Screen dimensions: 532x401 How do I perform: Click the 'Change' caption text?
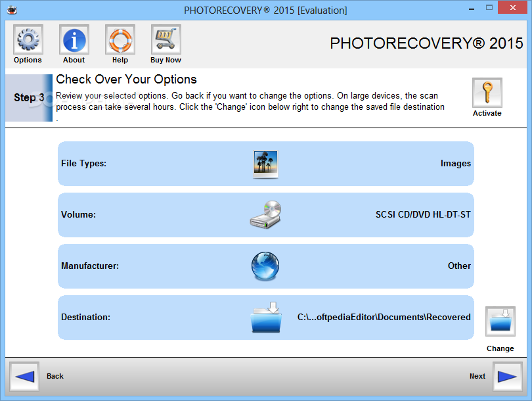click(500, 348)
